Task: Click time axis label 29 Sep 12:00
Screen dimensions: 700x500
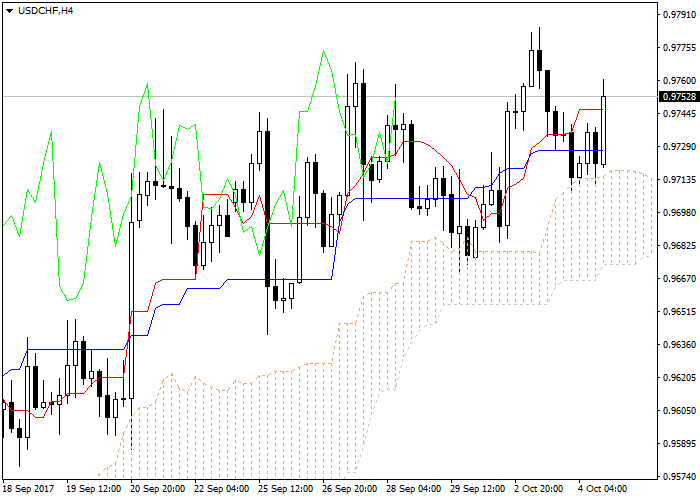Action: tap(478, 489)
